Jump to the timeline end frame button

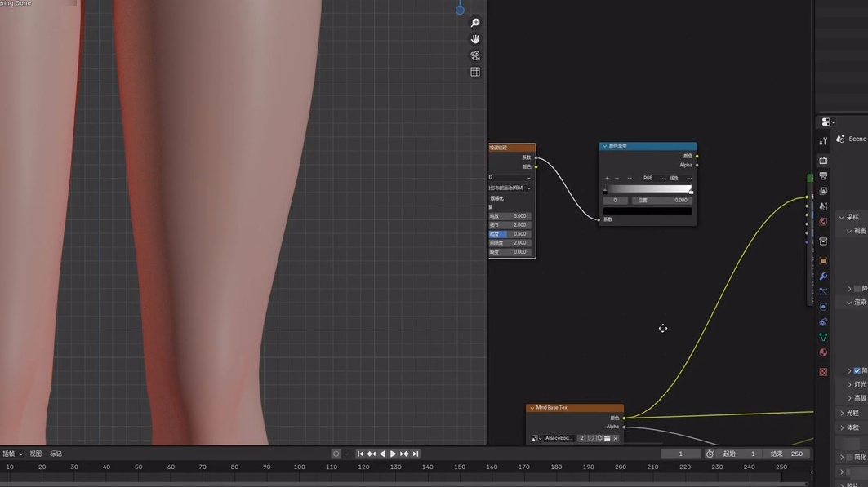pyautogui.click(x=415, y=454)
